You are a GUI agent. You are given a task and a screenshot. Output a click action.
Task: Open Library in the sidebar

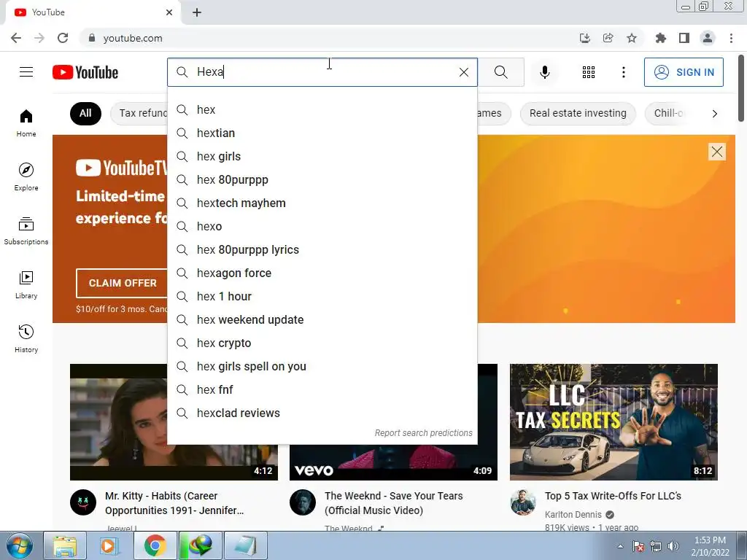[x=26, y=284]
